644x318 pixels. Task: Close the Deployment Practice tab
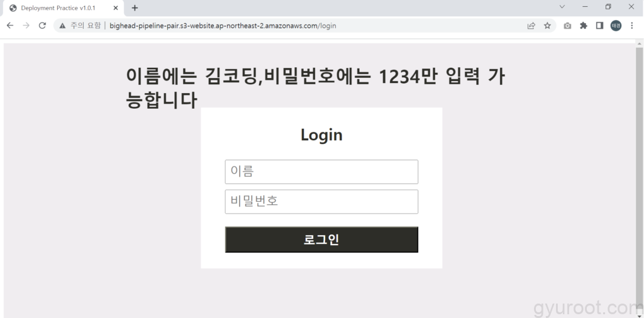(116, 8)
